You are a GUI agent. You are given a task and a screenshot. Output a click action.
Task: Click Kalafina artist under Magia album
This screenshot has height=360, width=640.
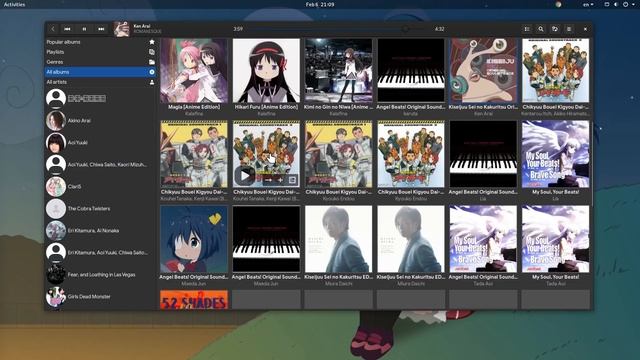point(194,114)
